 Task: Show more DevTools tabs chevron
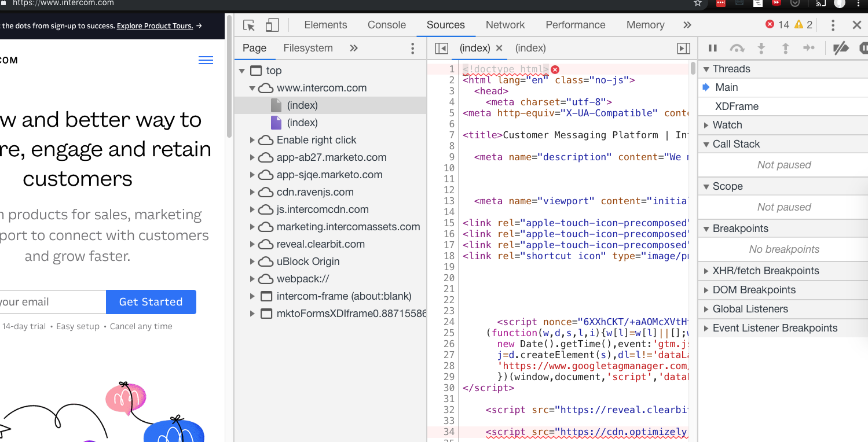pyautogui.click(x=687, y=25)
